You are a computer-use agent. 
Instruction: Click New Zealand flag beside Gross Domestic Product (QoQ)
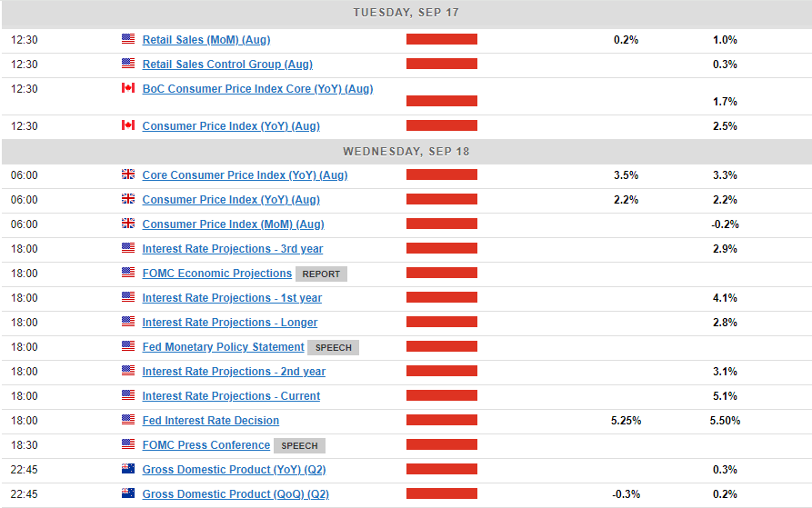coord(128,493)
